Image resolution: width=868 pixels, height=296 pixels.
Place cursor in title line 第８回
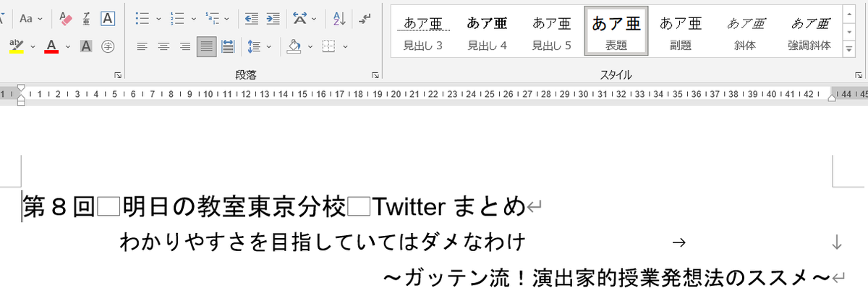59,207
